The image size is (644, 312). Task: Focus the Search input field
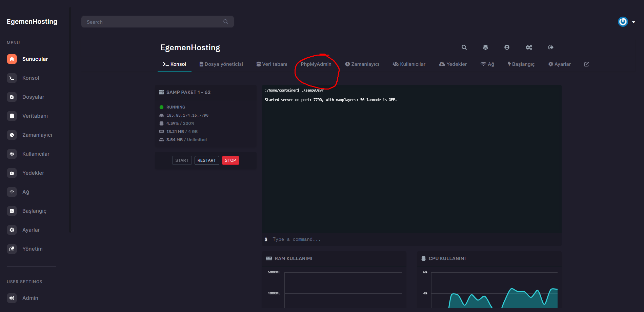[x=158, y=22]
